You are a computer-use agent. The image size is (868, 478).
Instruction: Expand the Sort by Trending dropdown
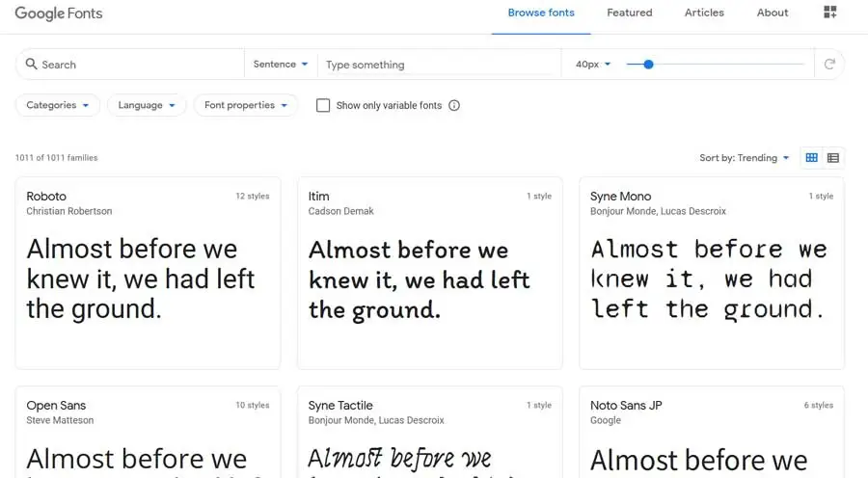[745, 158]
